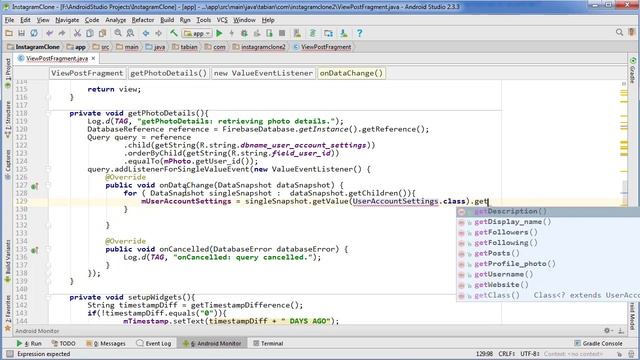Navigate back arrow icon

tap(146, 33)
